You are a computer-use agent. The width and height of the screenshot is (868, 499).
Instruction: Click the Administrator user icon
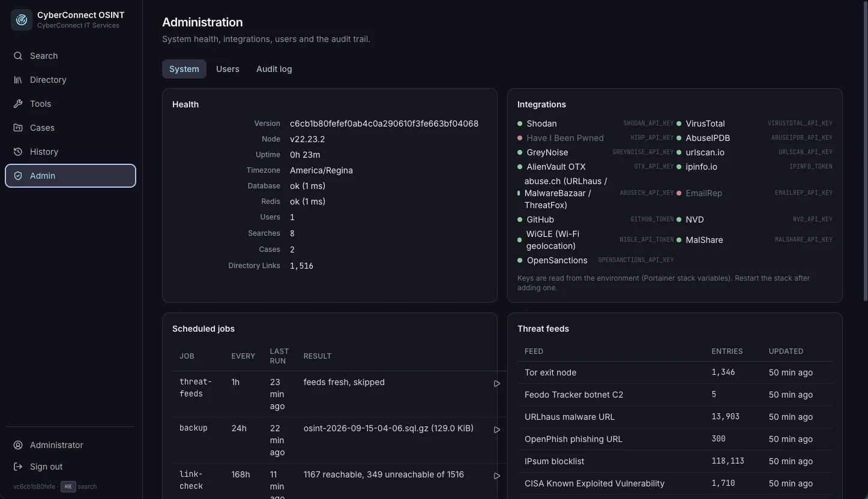coord(18,445)
